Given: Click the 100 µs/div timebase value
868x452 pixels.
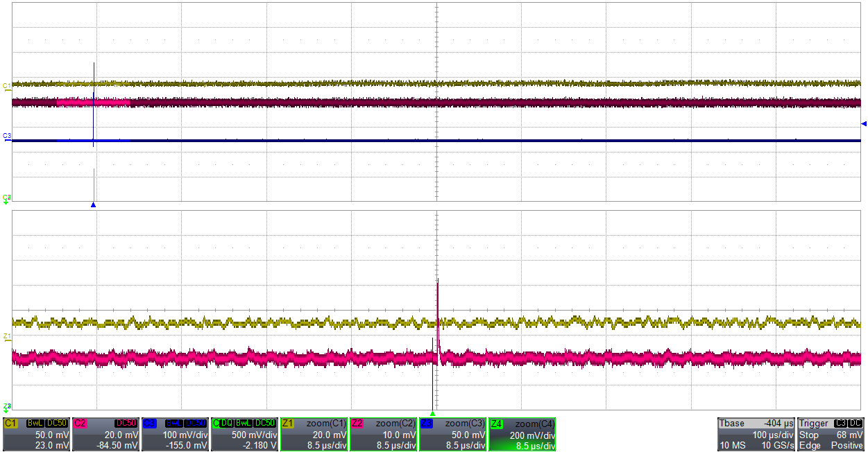Looking at the screenshot, I should click(772, 434).
